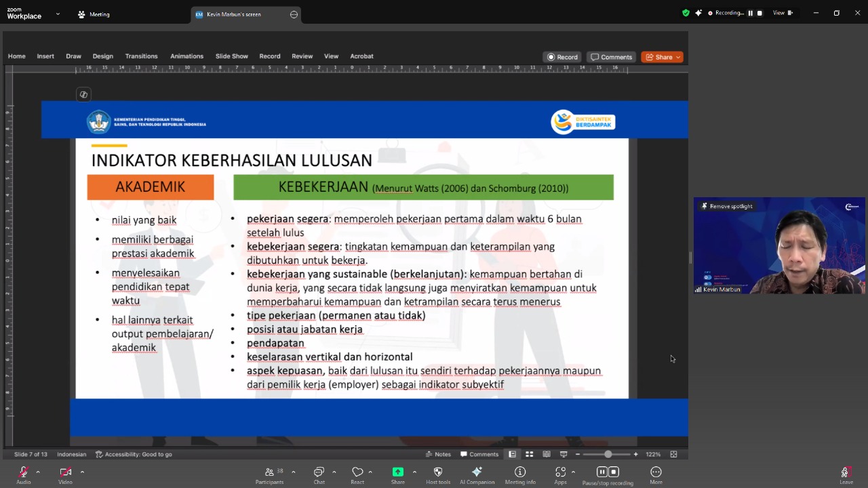Image resolution: width=868 pixels, height=488 pixels.
Task: Open the Participants panel
Action: [269, 472]
